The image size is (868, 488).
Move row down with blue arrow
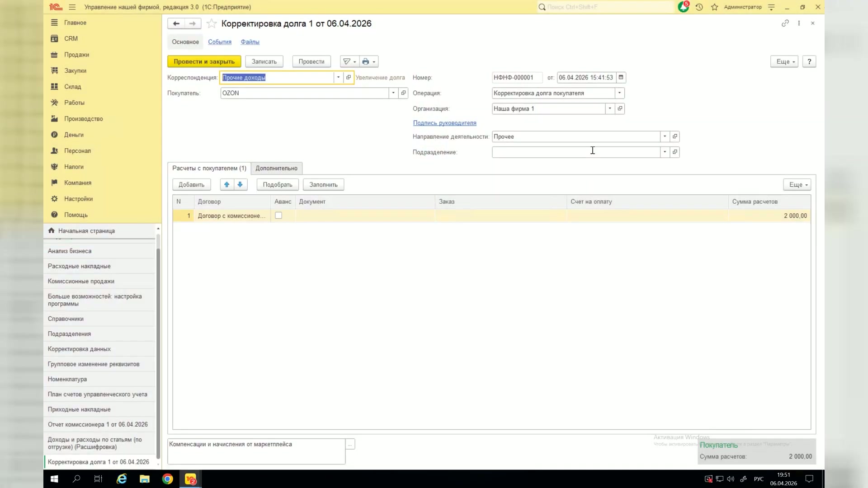240,184
